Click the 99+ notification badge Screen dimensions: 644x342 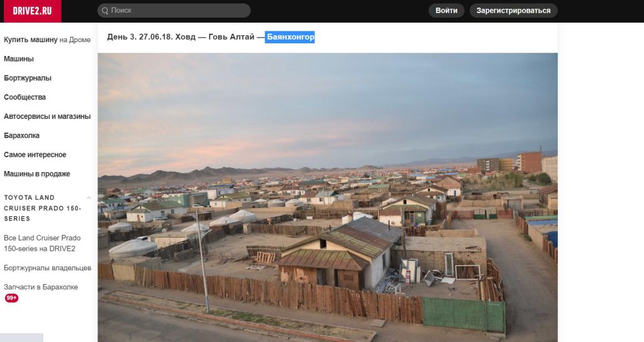click(x=11, y=297)
